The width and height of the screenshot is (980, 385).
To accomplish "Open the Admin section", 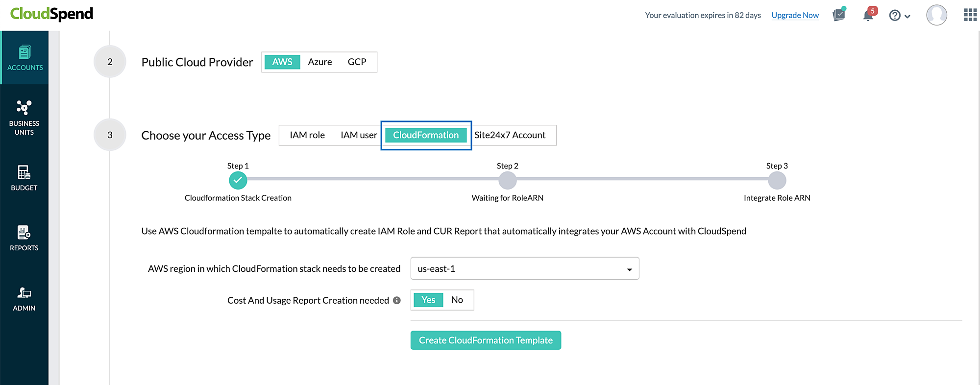I will [24, 299].
